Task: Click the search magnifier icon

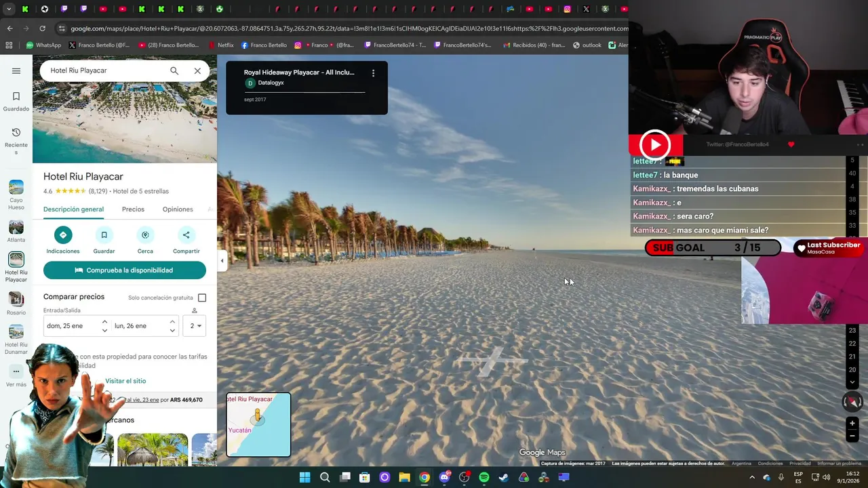Action: (x=174, y=70)
